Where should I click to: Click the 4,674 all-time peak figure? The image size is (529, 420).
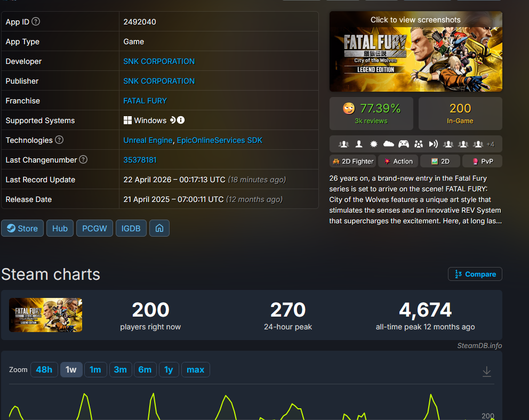click(425, 310)
